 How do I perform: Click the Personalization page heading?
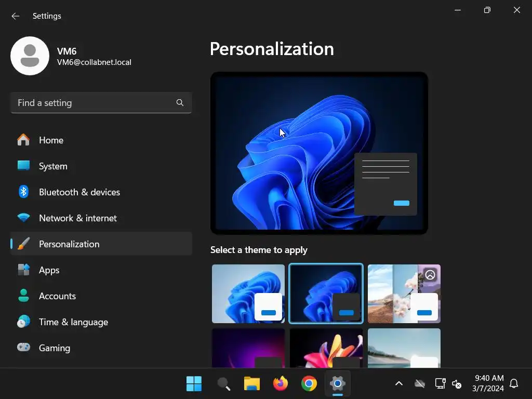[272, 49]
